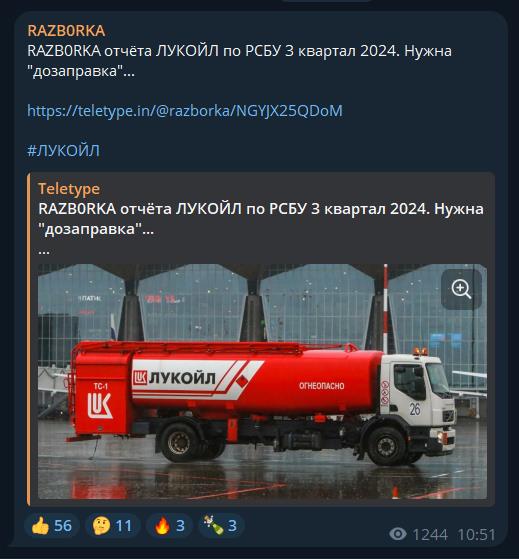Image resolution: width=519 pixels, height=559 pixels.
Task: Click the message text mentioning РСБУ 3 квартал
Action: click(240, 61)
